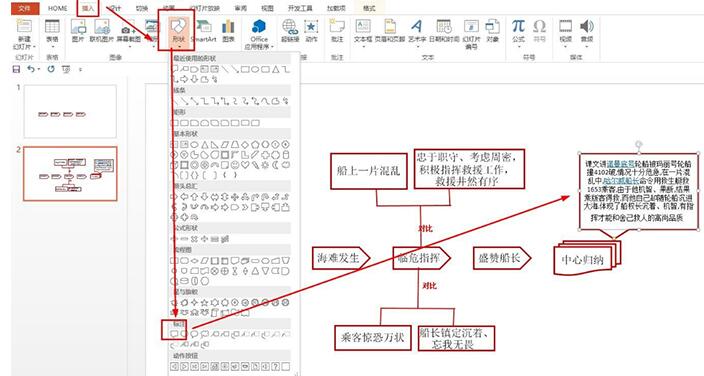Viewport: 704px width, 376px height.
Task: Switch to the HOME tab
Action: (57, 8)
